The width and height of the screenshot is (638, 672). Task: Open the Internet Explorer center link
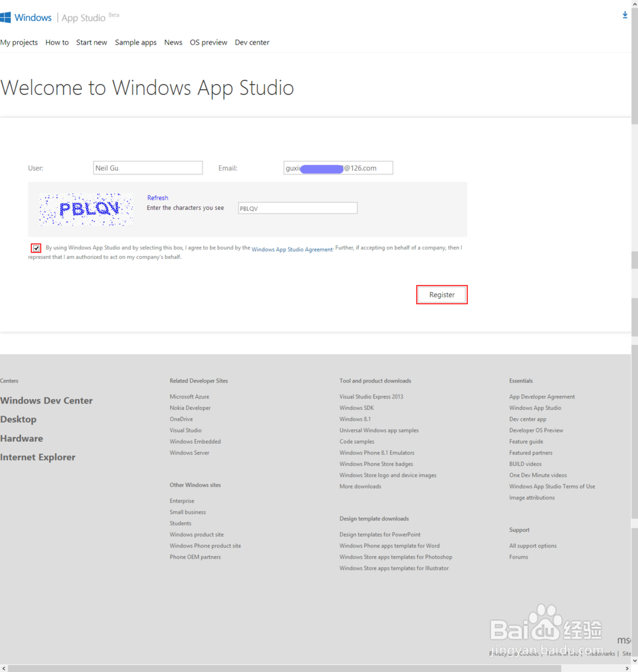point(38,457)
